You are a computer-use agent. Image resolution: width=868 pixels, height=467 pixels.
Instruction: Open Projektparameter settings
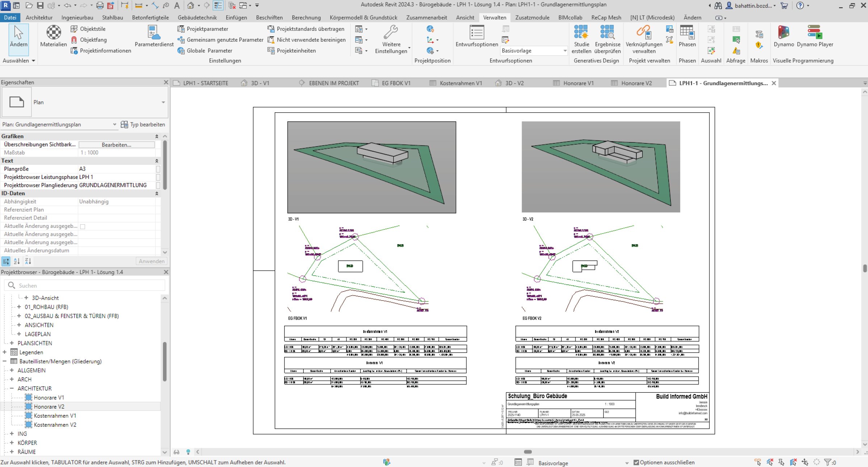tap(203, 29)
